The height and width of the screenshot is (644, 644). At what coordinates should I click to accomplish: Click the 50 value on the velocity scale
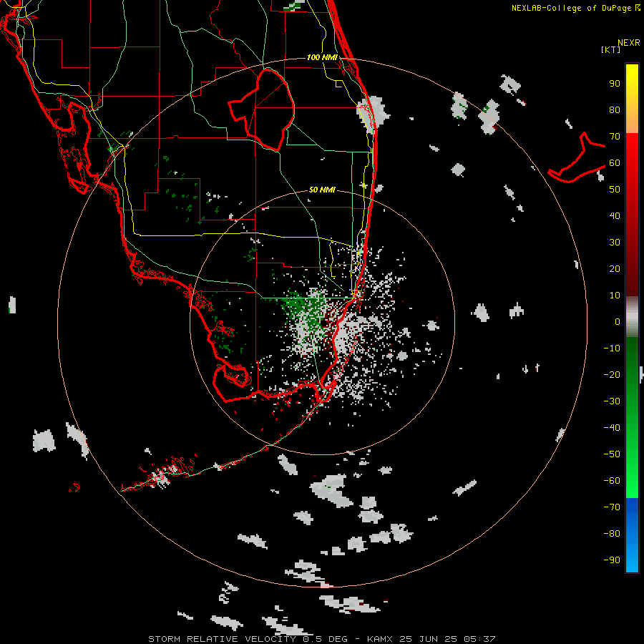coord(615,190)
